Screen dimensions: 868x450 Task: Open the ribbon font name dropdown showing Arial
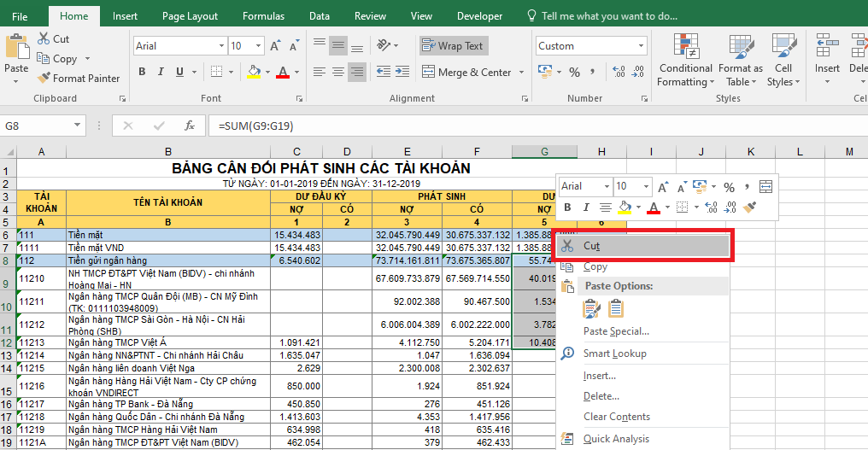220,46
